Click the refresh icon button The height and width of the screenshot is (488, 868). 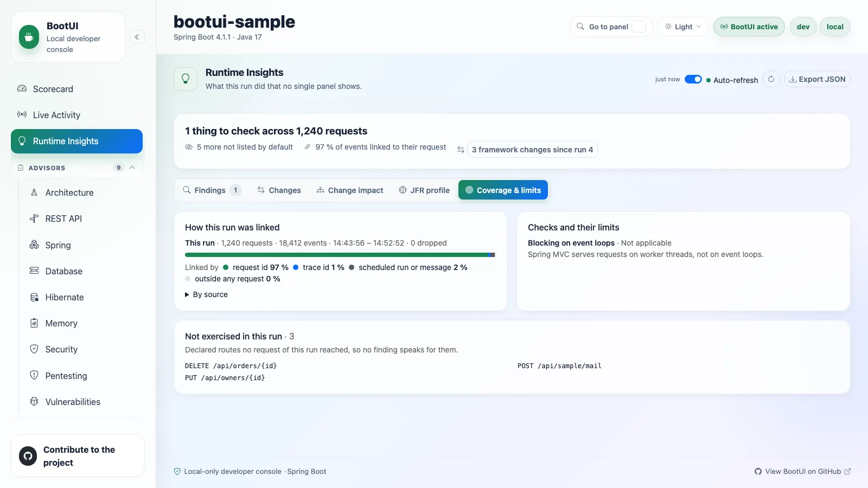coord(771,79)
